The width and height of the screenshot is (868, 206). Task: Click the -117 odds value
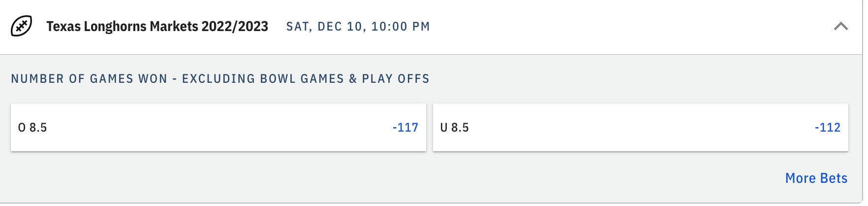405,128
